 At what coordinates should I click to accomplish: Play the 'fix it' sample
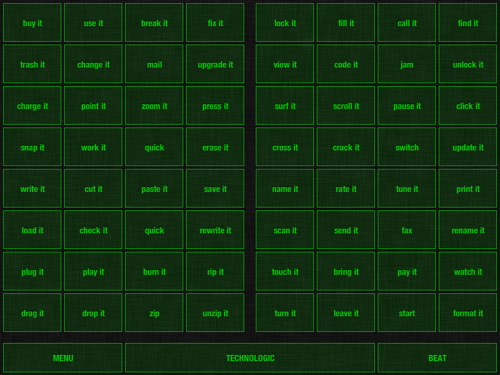tap(215, 23)
